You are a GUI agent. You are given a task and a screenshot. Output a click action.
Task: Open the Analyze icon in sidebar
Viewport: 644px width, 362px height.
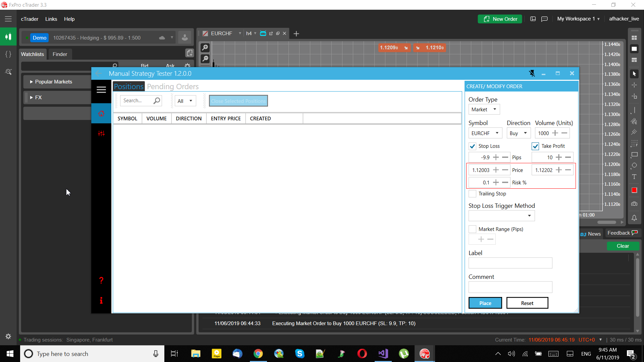pyautogui.click(x=8, y=72)
